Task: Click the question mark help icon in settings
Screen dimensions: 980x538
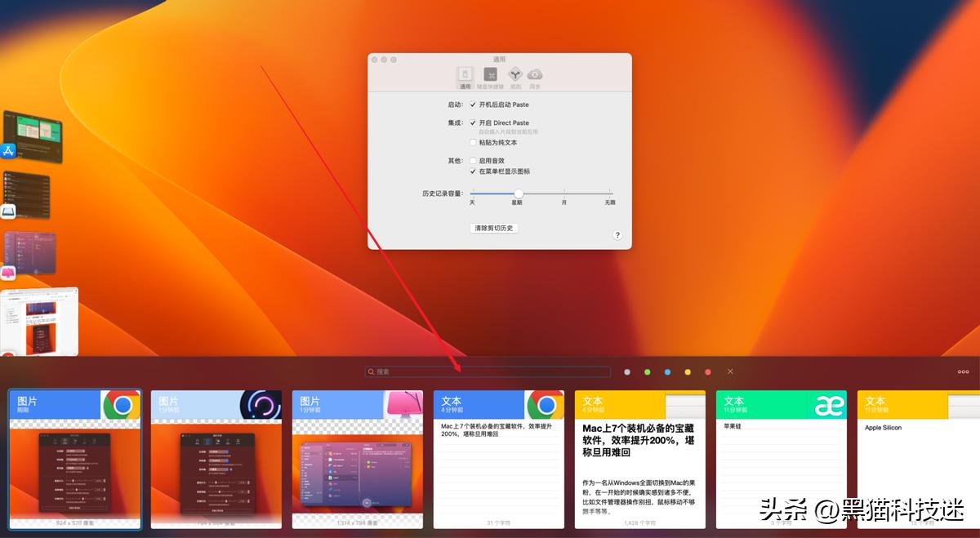Action: 618,237
